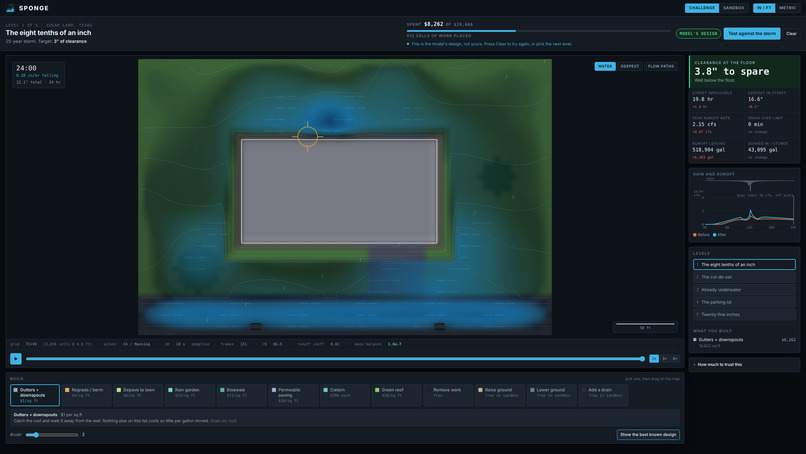
Task: Open level 2 The cul-de-sac
Action: pyautogui.click(x=744, y=277)
